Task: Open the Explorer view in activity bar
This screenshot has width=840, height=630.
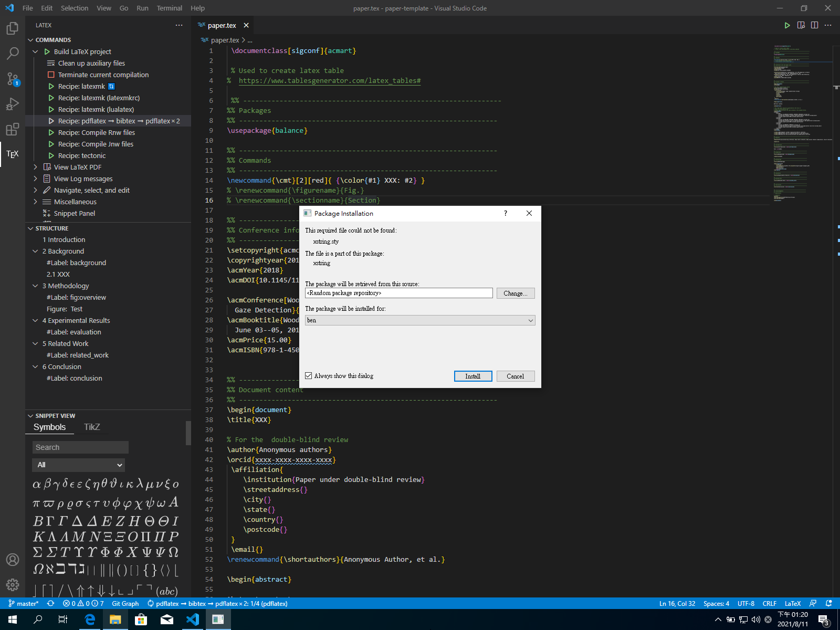Action: point(13,28)
